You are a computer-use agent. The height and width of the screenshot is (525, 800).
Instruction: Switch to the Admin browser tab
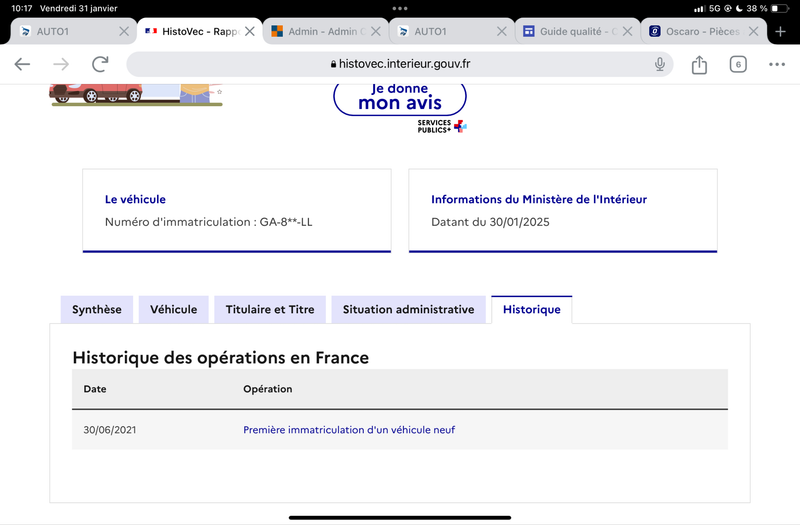tap(319, 32)
